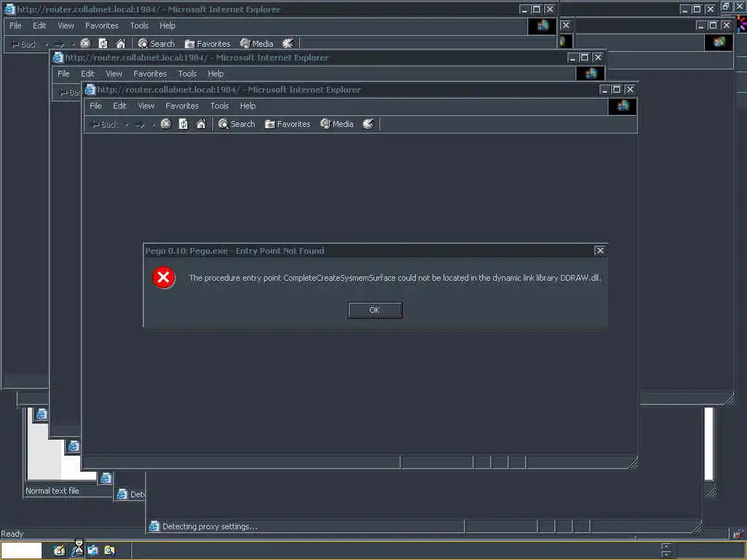Open Help menu in the middle Explorer window

(215, 74)
